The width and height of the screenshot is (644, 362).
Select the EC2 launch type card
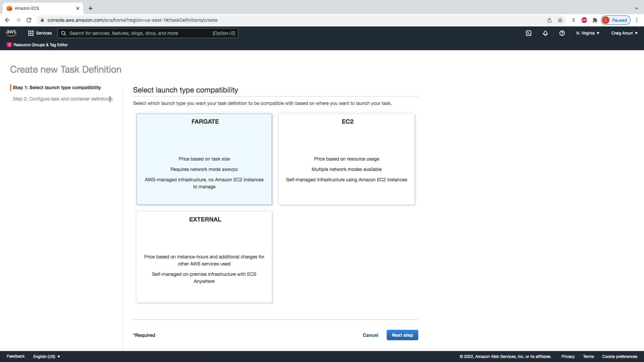point(346,159)
